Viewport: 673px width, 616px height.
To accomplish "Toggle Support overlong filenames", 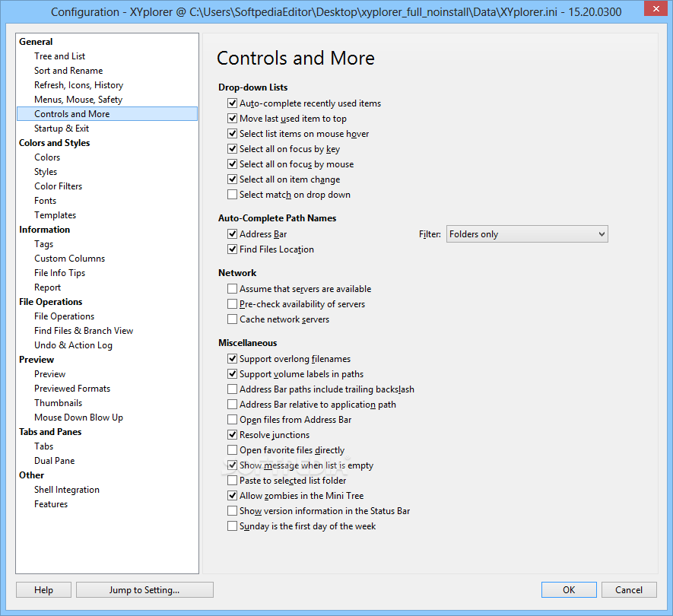I will (232, 359).
